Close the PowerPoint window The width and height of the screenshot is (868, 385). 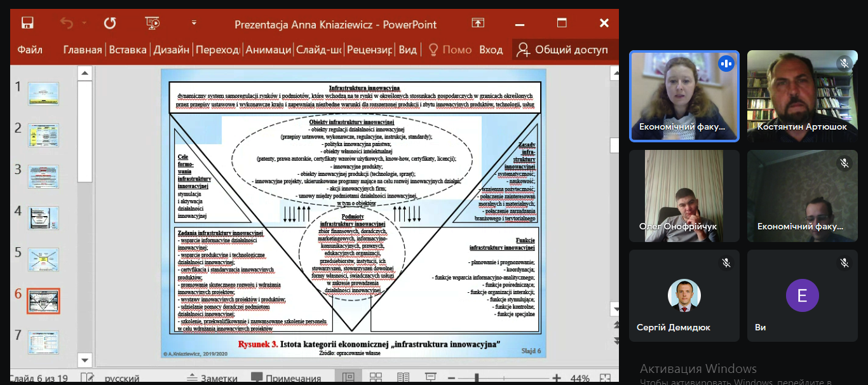pyautogui.click(x=604, y=24)
